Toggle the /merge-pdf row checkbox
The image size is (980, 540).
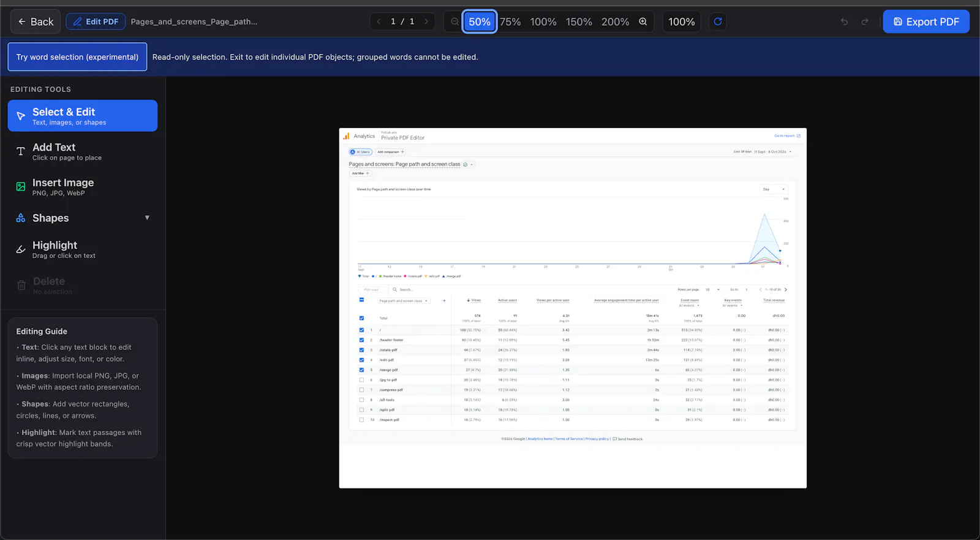[x=361, y=370]
